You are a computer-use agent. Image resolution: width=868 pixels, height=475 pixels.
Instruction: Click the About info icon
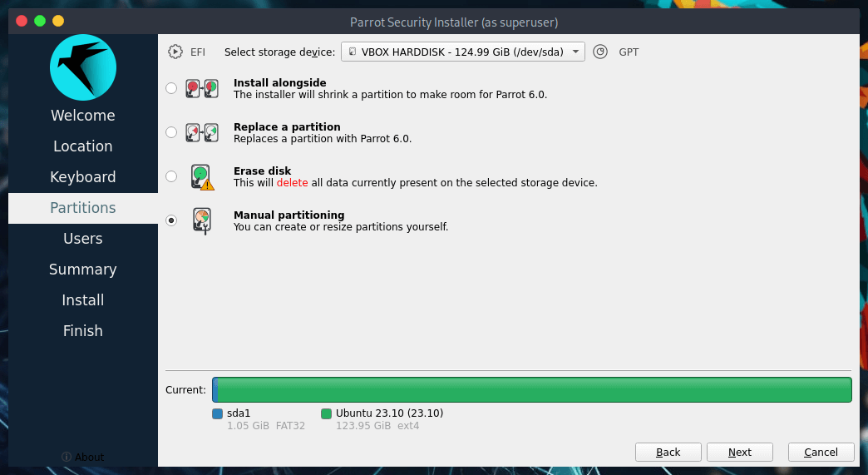tap(66, 457)
